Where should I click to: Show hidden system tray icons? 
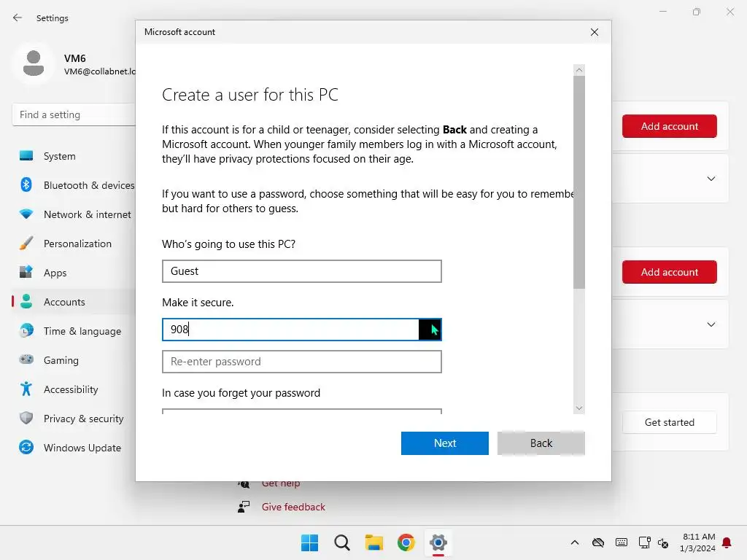point(575,542)
